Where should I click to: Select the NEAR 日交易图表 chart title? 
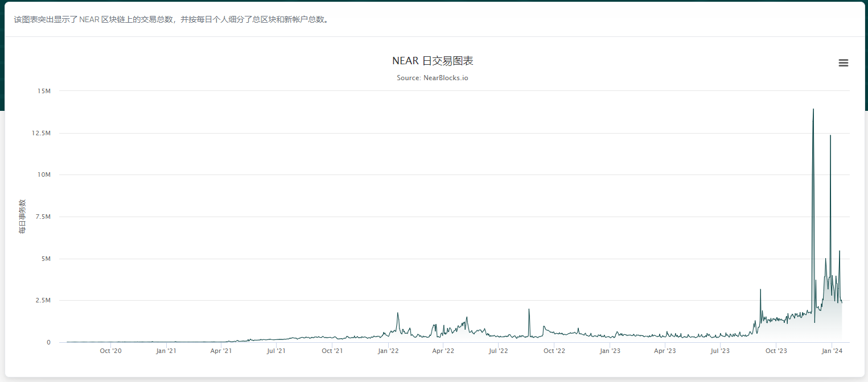click(433, 60)
